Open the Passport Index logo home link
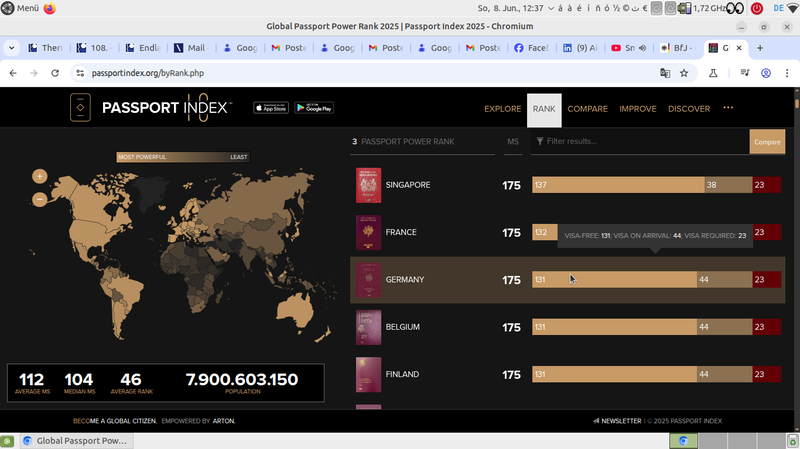The width and height of the screenshot is (800, 449). pyautogui.click(x=152, y=108)
